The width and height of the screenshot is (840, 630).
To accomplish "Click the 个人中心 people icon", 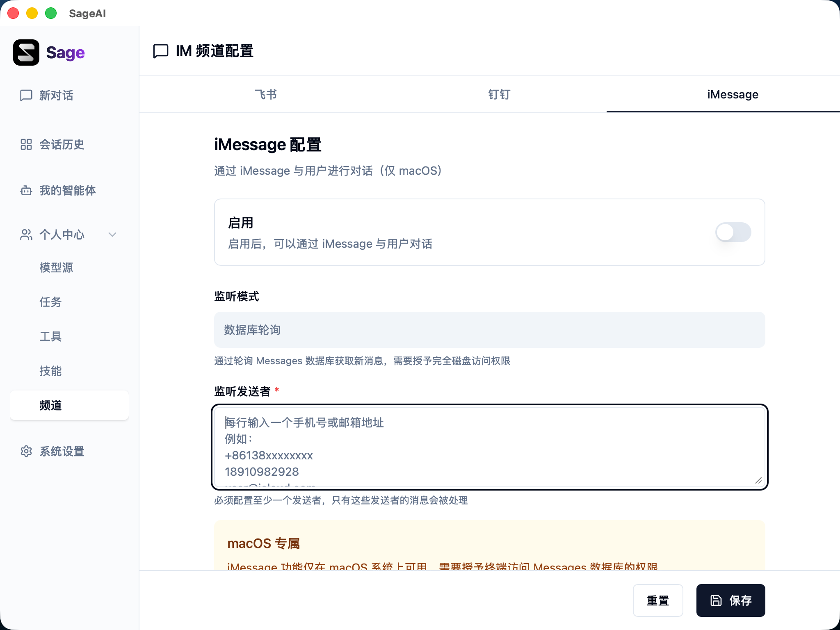I will [25, 235].
